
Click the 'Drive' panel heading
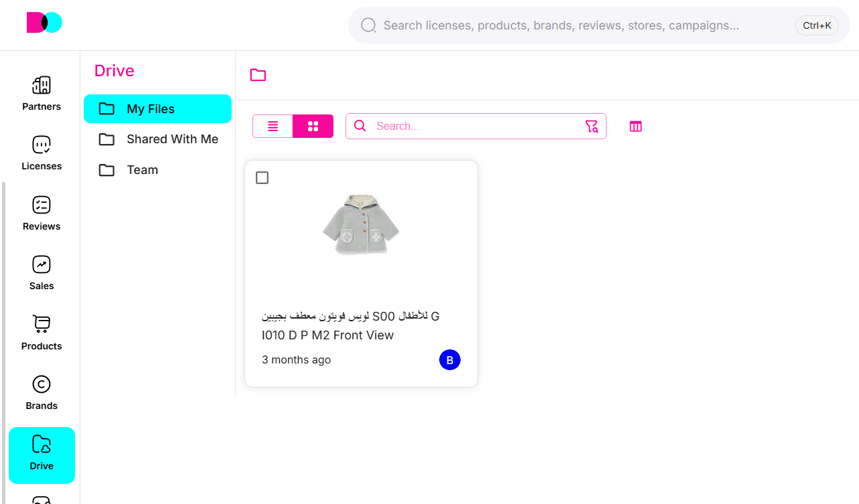(x=114, y=71)
